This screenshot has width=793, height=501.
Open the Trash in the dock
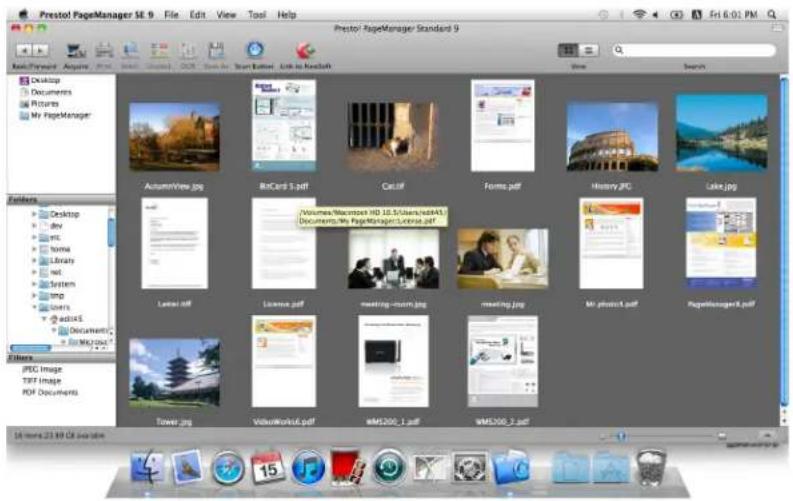[651, 468]
